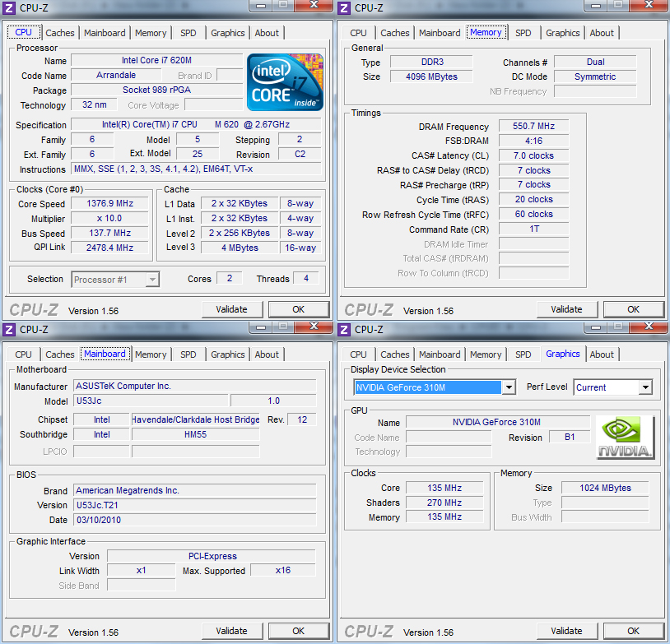Click CPU-Z title icon of the Memory tab window
670x644 pixels.
tap(344, 7)
